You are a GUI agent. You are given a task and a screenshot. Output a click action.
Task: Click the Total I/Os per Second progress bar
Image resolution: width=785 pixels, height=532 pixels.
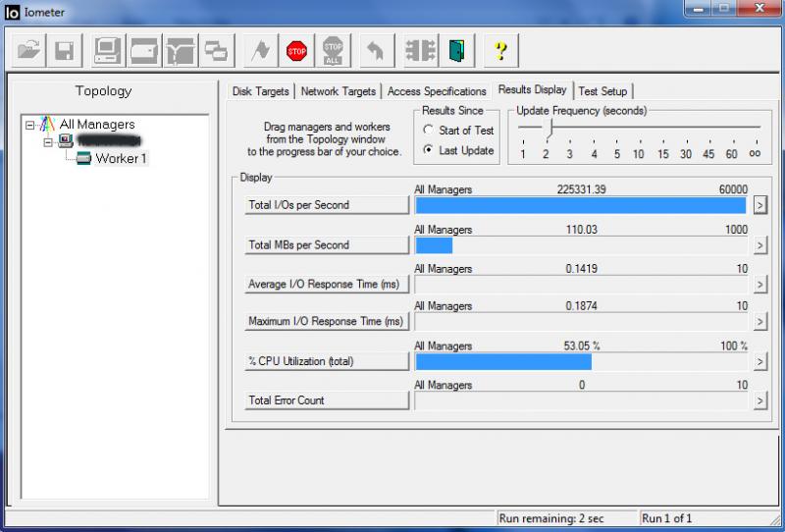(x=581, y=205)
